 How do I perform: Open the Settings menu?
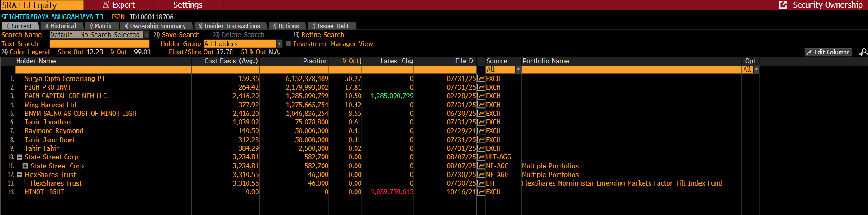point(188,5)
